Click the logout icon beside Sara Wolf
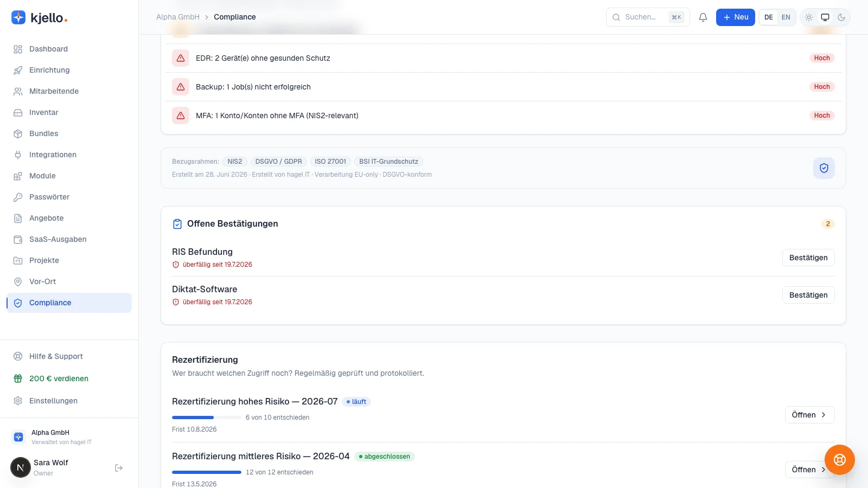The width and height of the screenshot is (868, 488). 119,468
